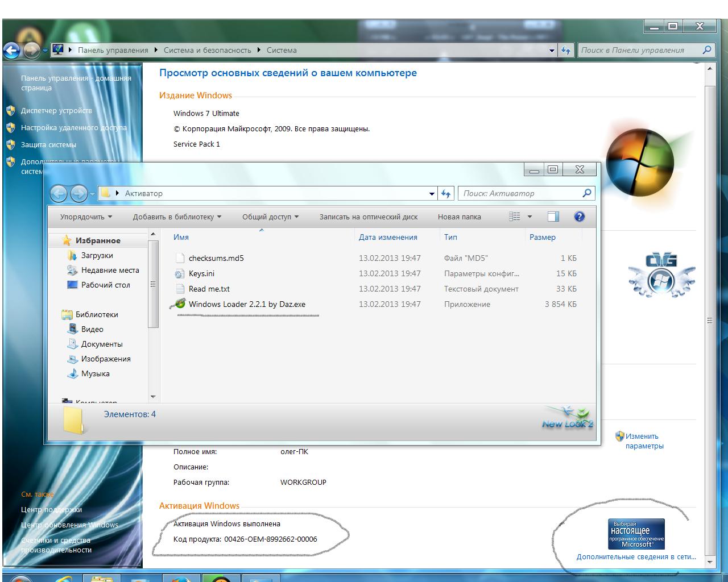Click the refresh icon in Control Panel address bar
This screenshot has width=728, height=582.
pyautogui.click(x=565, y=50)
